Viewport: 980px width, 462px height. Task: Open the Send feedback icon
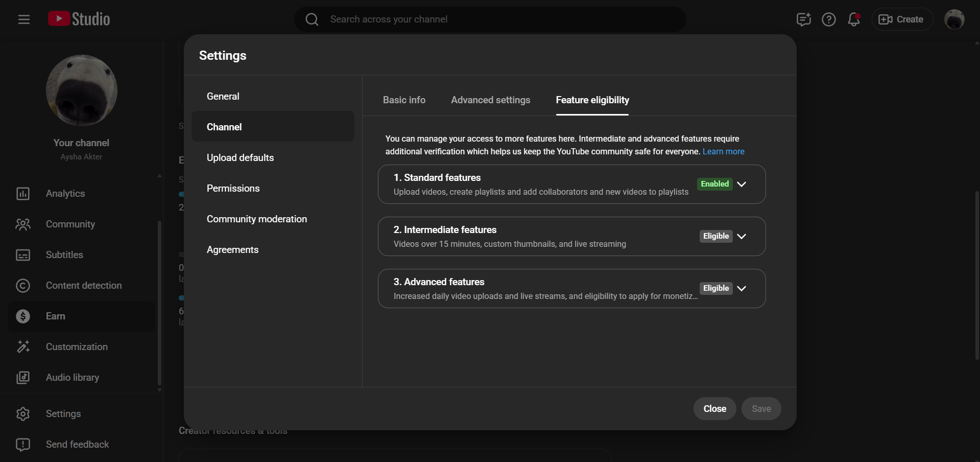coord(23,445)
